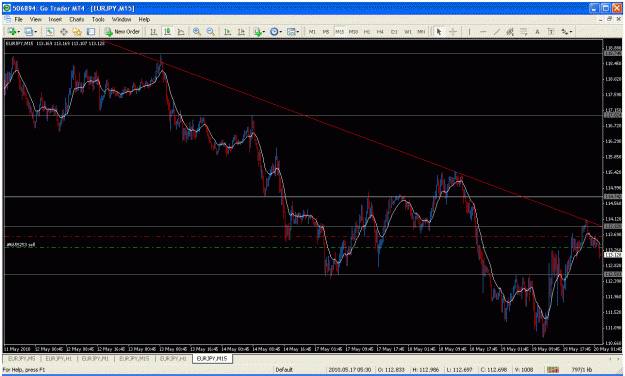
Task: Switch timeframe to M5
Action: click(326, 31)
